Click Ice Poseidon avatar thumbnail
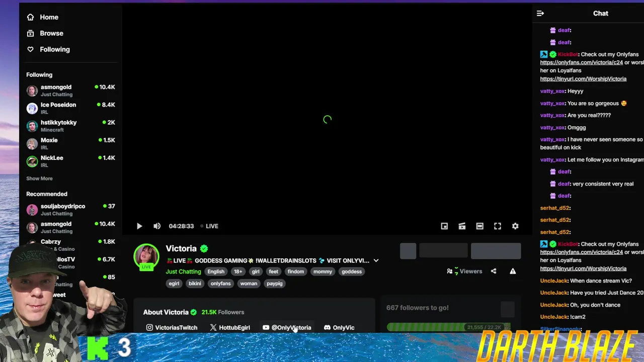Viewport: 644px width, 362px height. coord(32,108)
